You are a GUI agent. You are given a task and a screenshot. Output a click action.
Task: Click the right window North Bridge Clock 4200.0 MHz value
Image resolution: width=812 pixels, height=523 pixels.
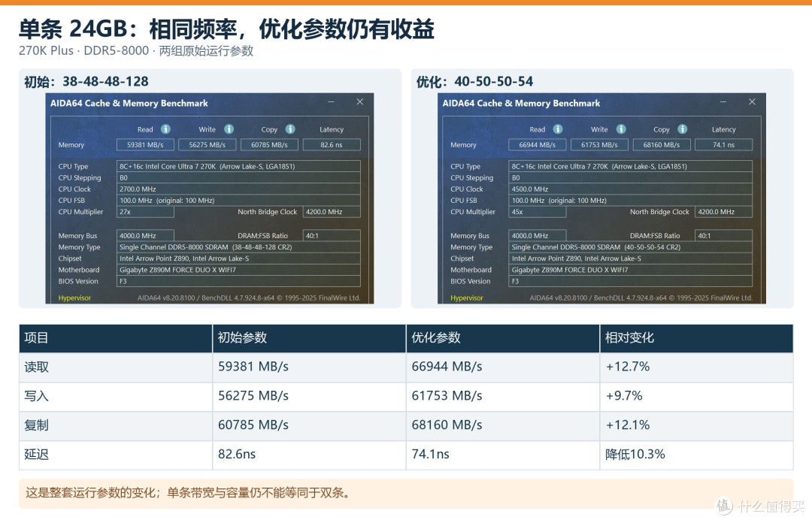point(723,212)
